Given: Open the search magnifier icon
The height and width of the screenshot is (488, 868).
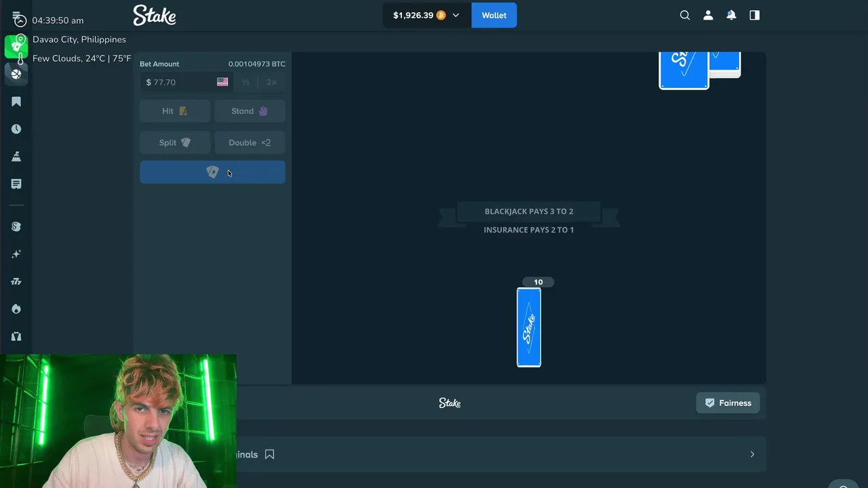Looking at the screenshot, I should [x=685, y=15].
